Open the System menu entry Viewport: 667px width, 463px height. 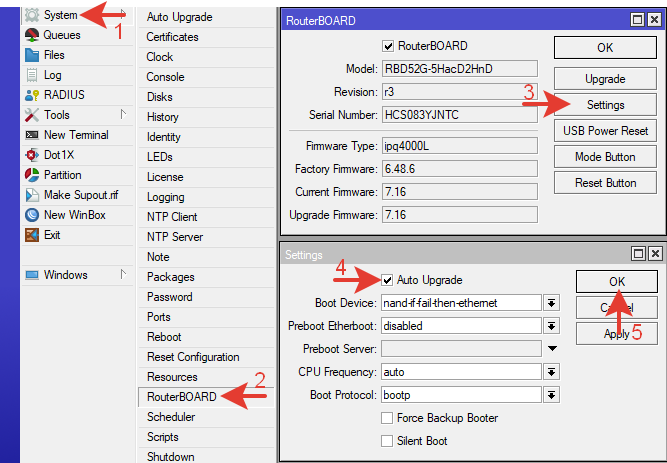click(77, 15)
